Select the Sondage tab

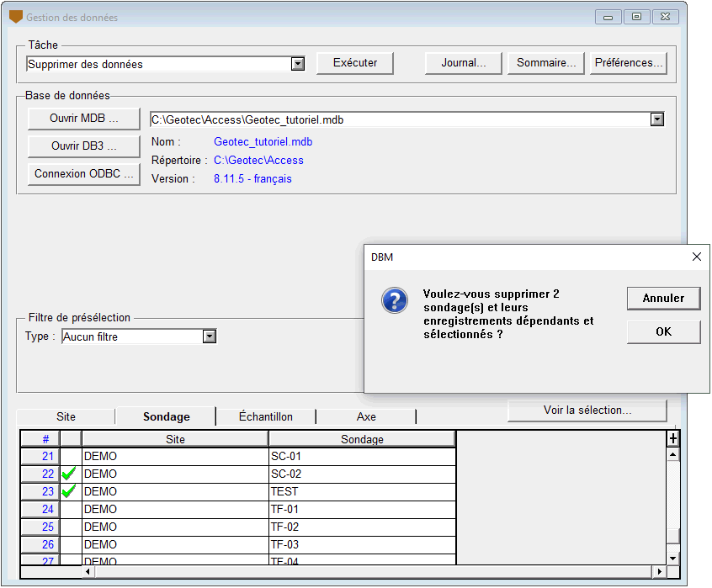click(x=166, y=416)
